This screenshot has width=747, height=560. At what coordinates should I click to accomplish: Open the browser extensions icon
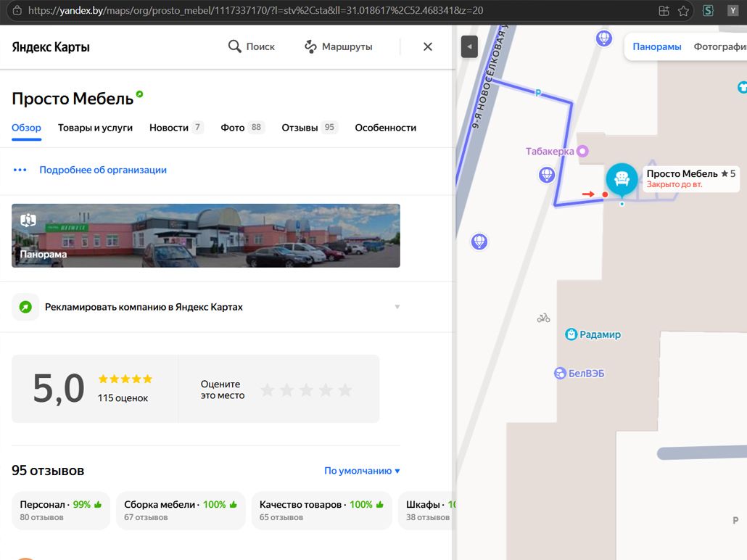point(664,10)
